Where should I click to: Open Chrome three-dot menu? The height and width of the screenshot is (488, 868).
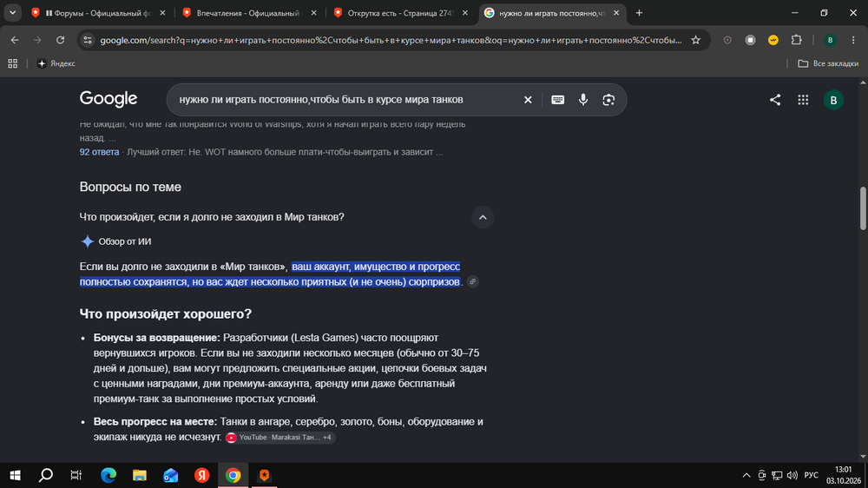tap(853, 40)
